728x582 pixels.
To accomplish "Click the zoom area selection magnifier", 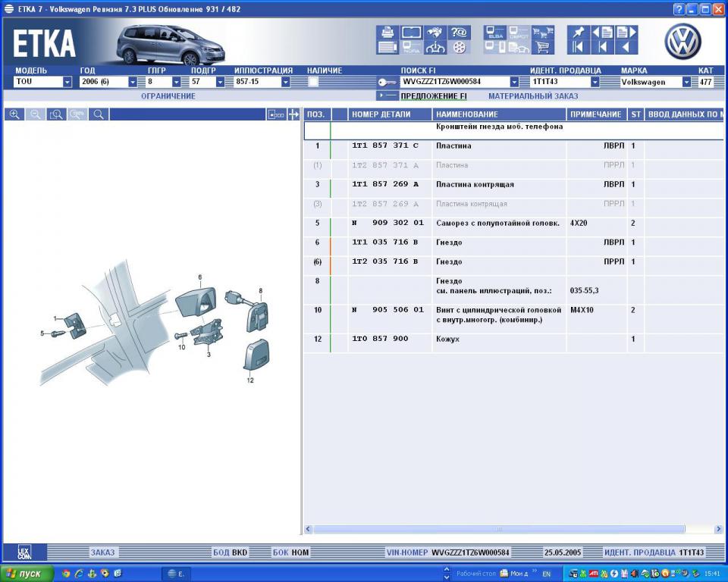I will click(x=57, y=114).
